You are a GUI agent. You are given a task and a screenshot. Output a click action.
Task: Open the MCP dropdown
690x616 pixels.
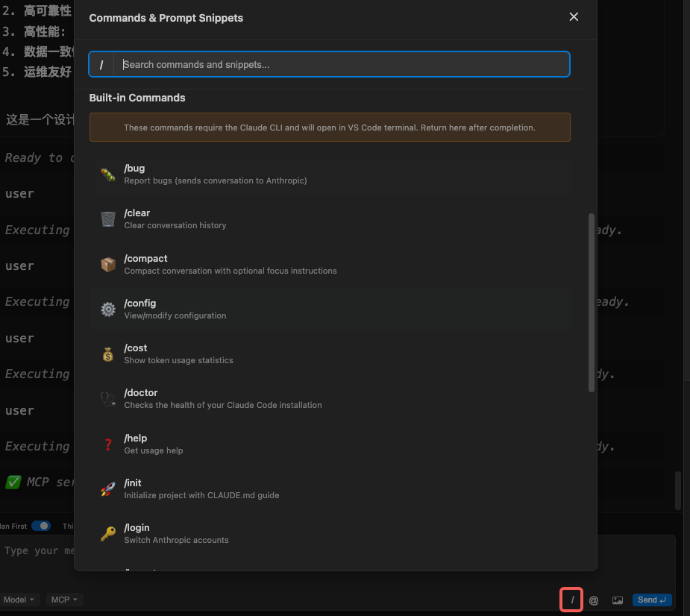pos(64,600)
